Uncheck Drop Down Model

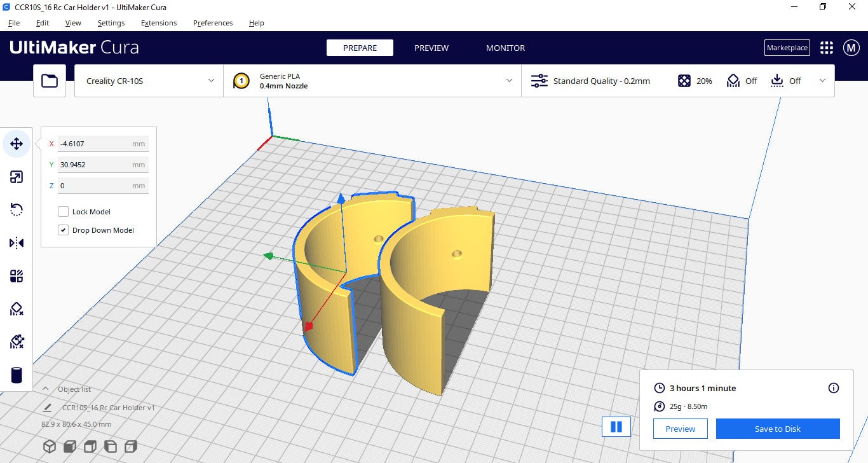click(x=64, y=230)
